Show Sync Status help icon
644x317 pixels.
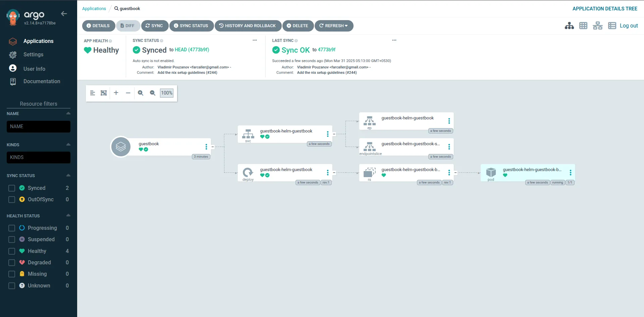pos(162,41)
